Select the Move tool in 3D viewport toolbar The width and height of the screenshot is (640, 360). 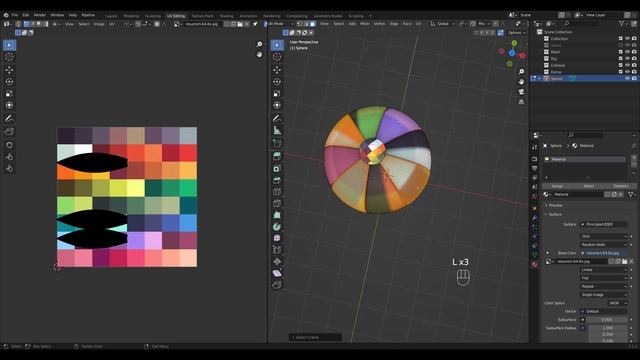[x=277, y=70]
